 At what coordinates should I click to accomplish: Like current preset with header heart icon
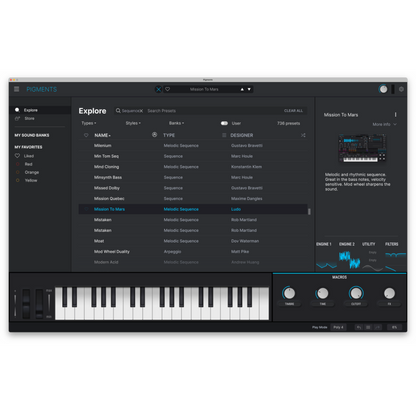(168, 89)
